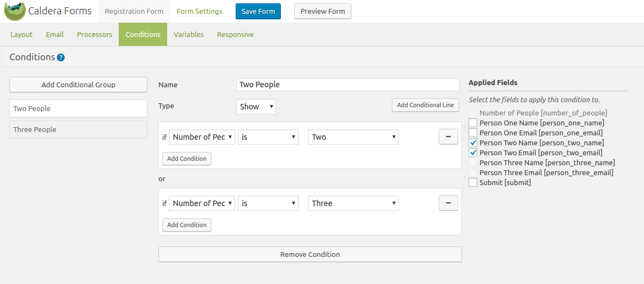Select the Three People conditional group
The height and width of the screenshot is (284, 644).
(x=78, y=129)
